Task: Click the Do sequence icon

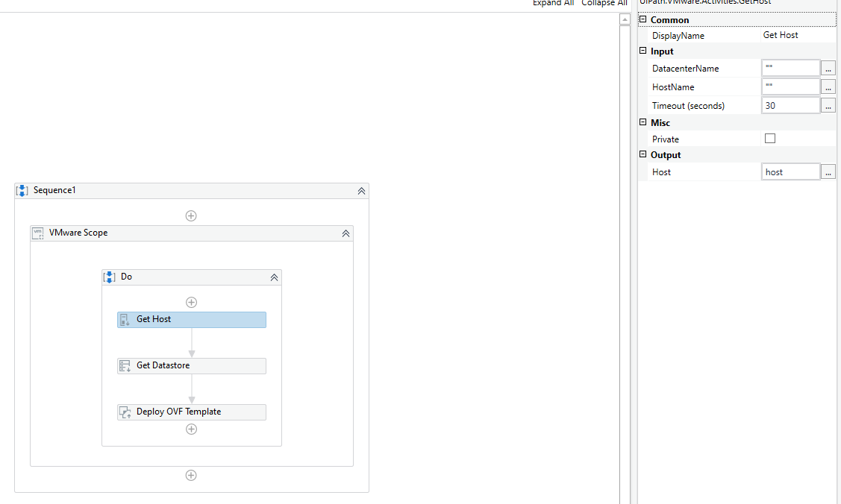Action: pyautogui.click(x=110, y=277)
